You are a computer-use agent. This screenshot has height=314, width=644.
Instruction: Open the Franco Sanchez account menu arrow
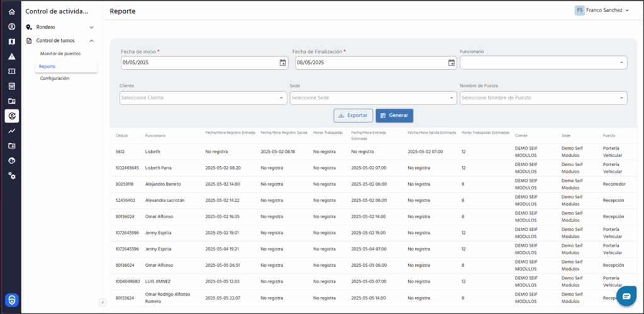627,10
